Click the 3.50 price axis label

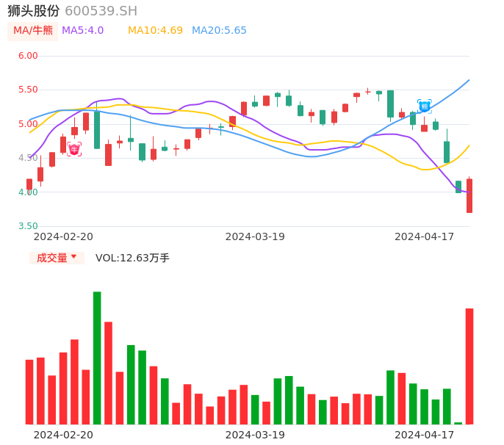[x=28, y=226]
